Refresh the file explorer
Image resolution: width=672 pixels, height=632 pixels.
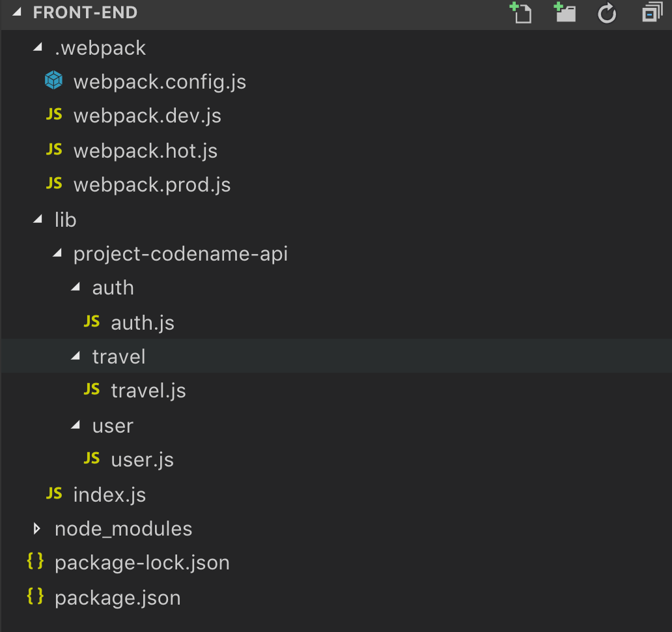607,13
